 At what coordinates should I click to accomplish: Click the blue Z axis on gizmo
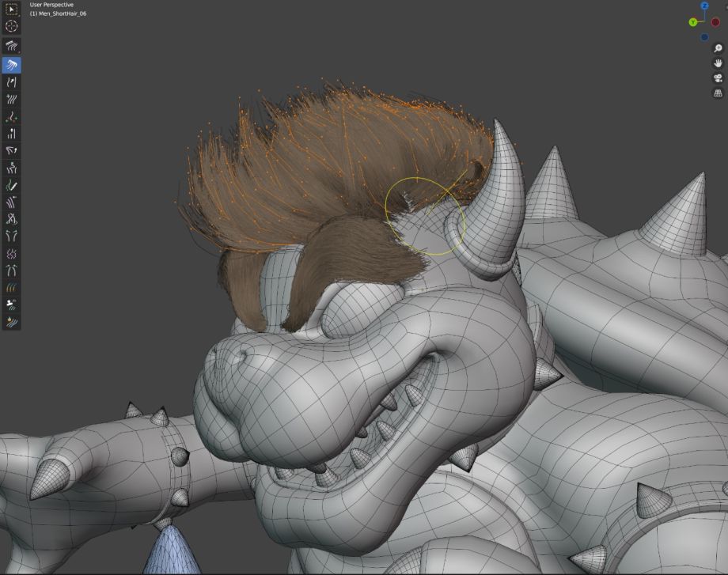[x=705, y=6]
